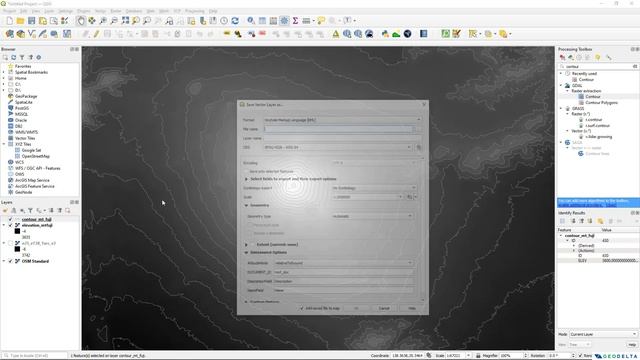Click the New Project icon

tap(9, 21)
